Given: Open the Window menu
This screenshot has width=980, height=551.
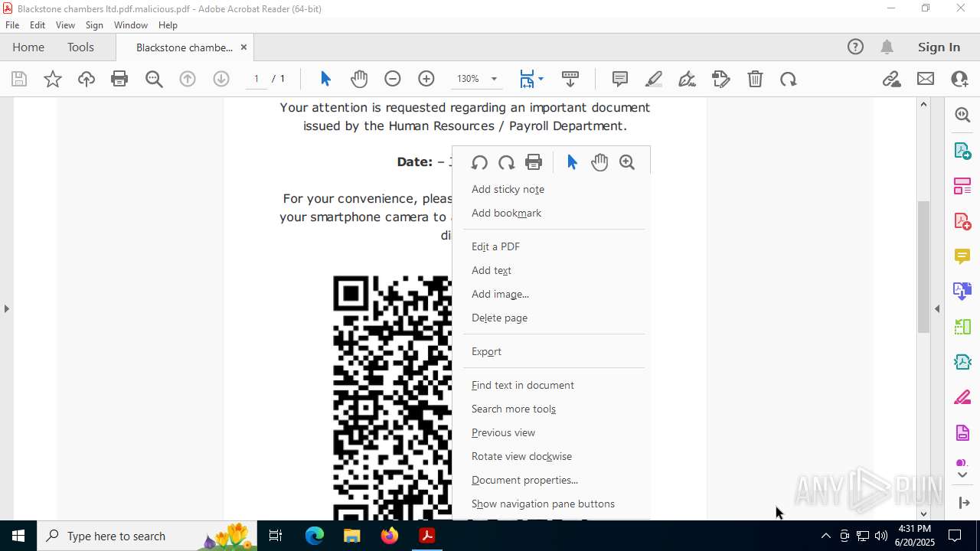Looking at the screenshot, I should click(x=131, y=24).
